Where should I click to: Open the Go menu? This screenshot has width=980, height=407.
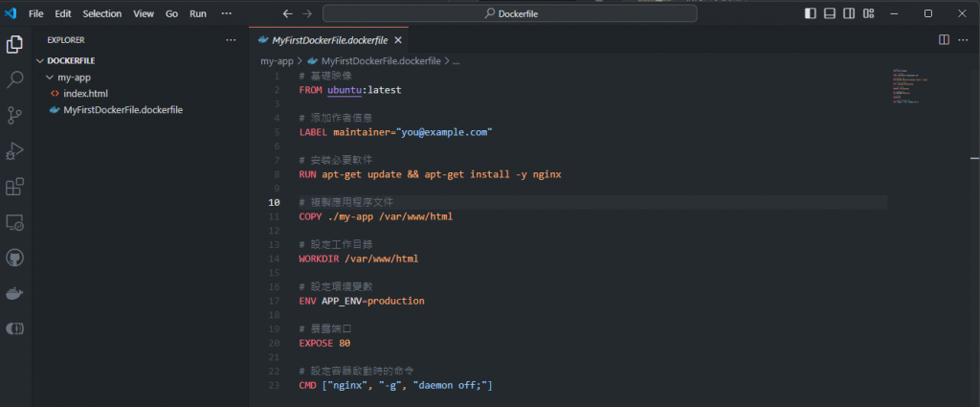point(172,13)
